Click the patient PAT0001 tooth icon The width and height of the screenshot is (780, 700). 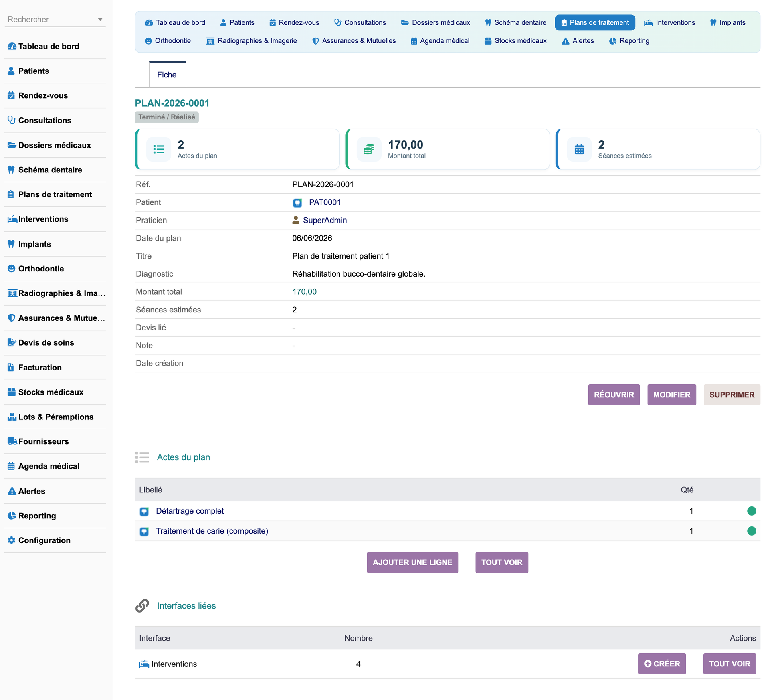coord(297,203)
